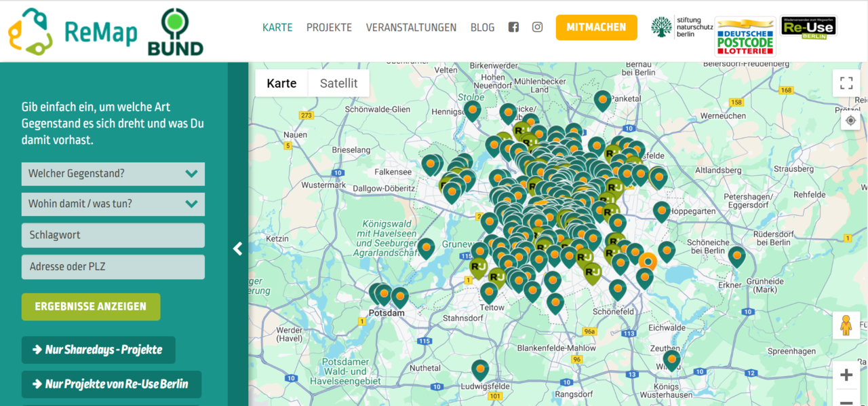Click the Stiftung Naturschutz Berlin logo
The image size is (868, 406).
tap(682, 27)
